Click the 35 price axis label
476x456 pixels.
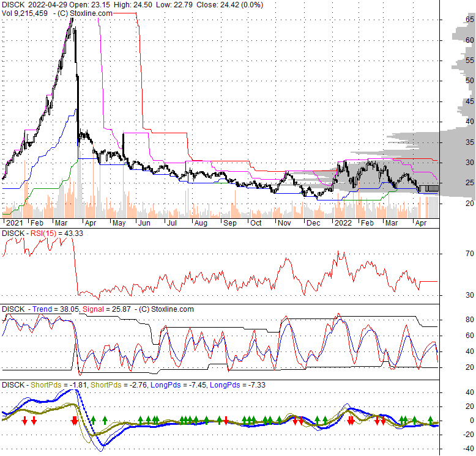[470, 142]
